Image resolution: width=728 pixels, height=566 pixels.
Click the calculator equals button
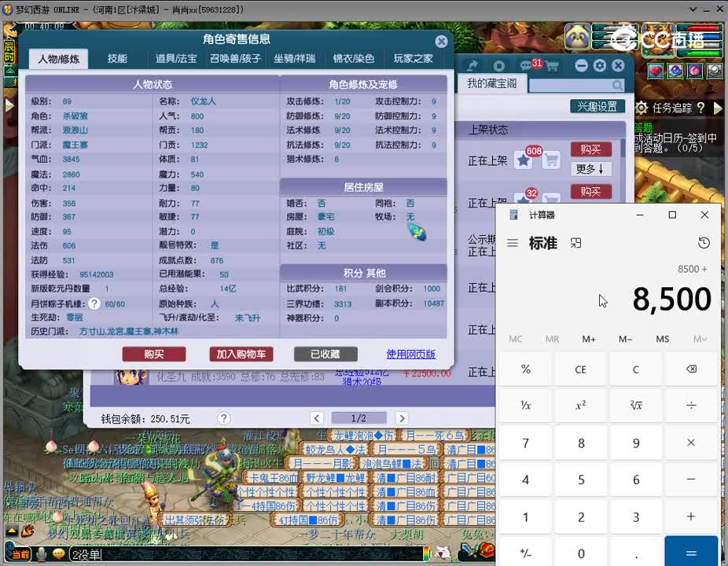point(691,552)
